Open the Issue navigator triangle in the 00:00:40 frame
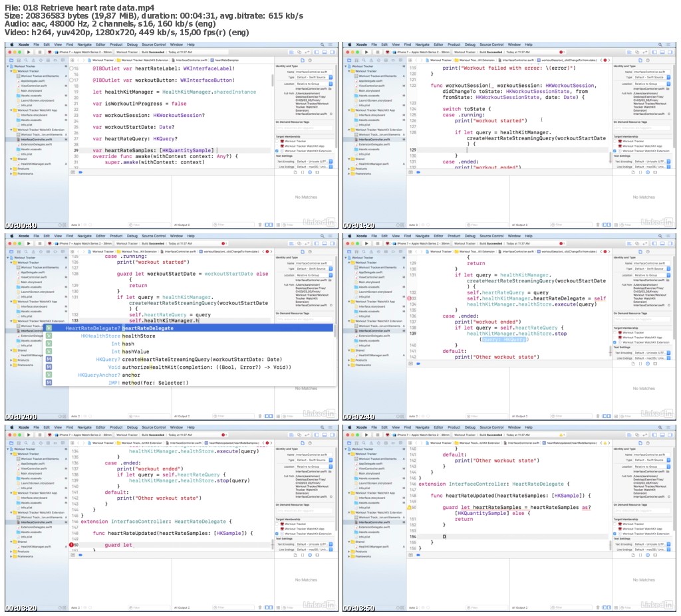Viewport: 681px width, 616px height. click(x=33, y=60)
